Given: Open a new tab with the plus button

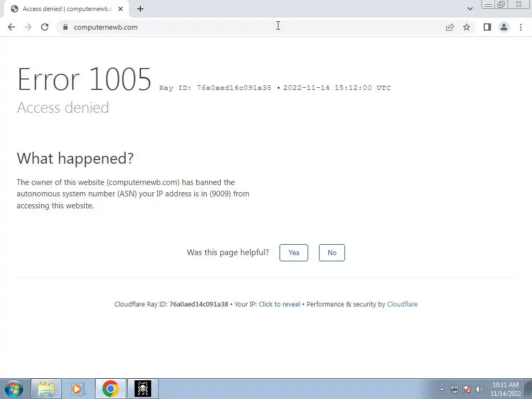Looking at the screenshot, I should (x=140, y=9).
